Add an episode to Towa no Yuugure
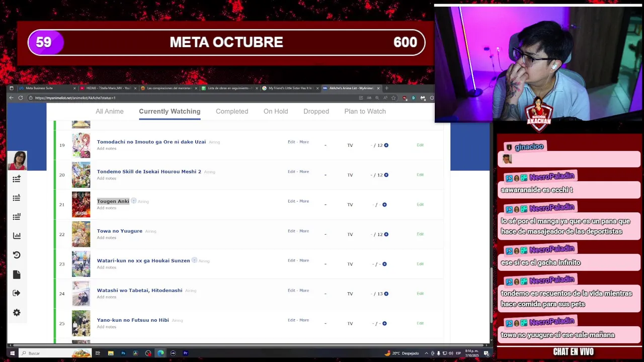Image resolution: width=644 pixels, height=362 pixels. [386, 234]
